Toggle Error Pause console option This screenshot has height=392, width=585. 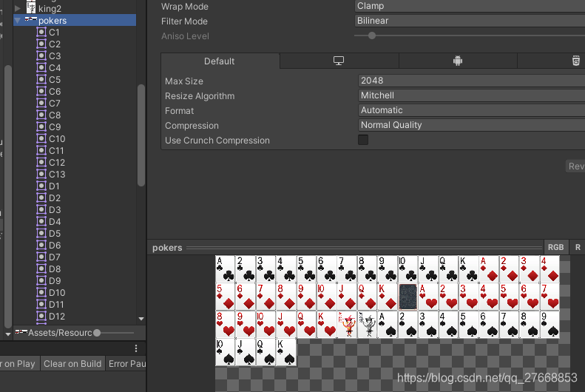(x=126, y=364)
